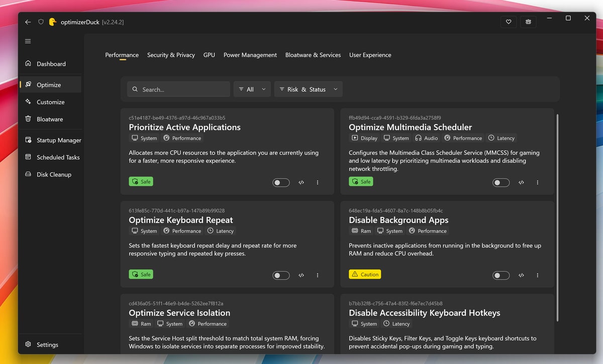Click the icon right of the heart
This screenshot has width=603, height=364.
528,22
